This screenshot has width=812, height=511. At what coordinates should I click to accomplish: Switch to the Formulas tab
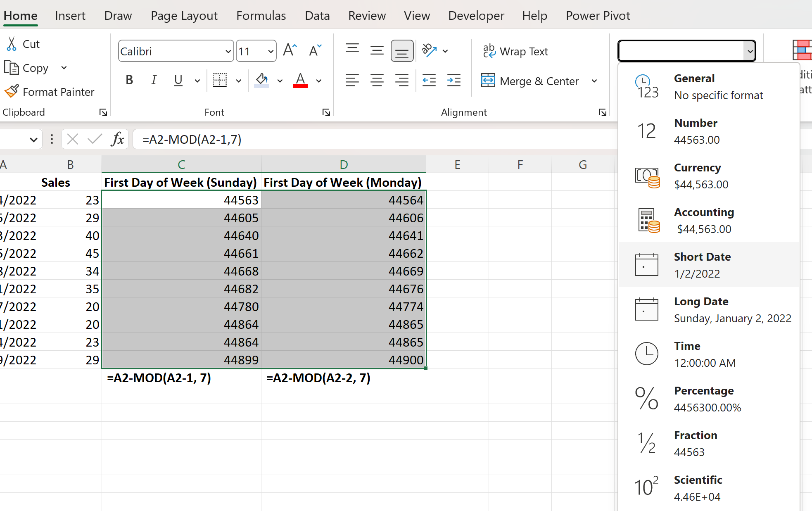pyautogui.click(x=261, y=15)
